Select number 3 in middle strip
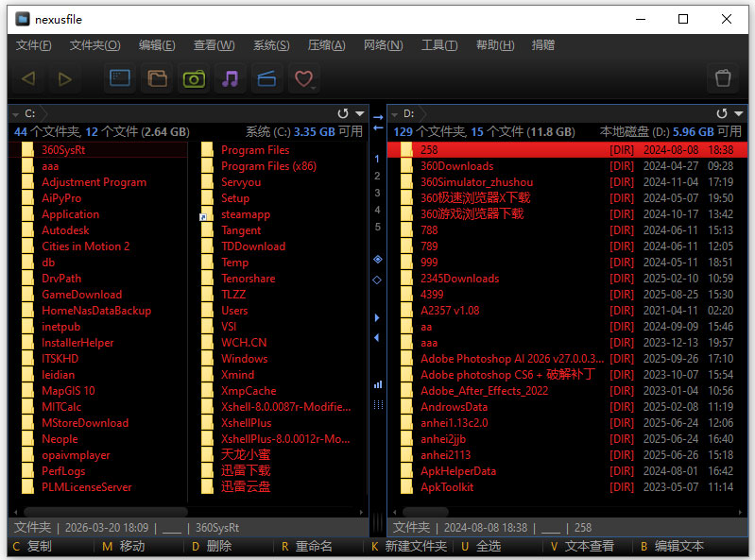755x560 pixels. coord(378,193)
